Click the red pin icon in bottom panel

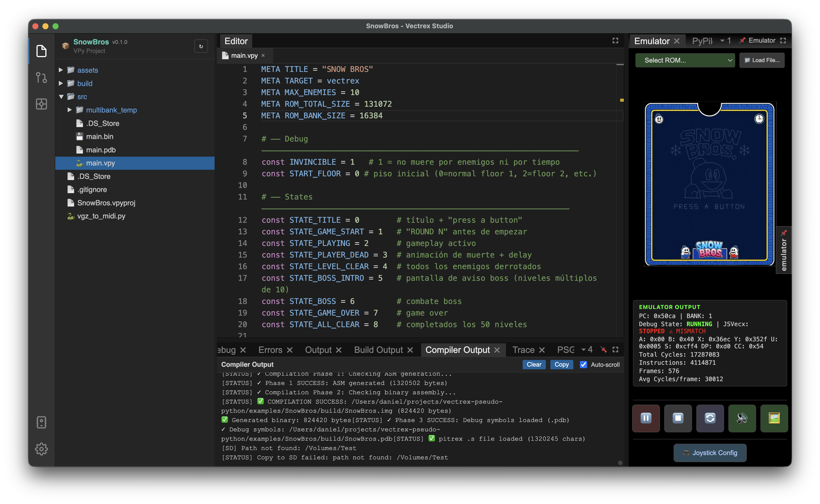[603, 349]
